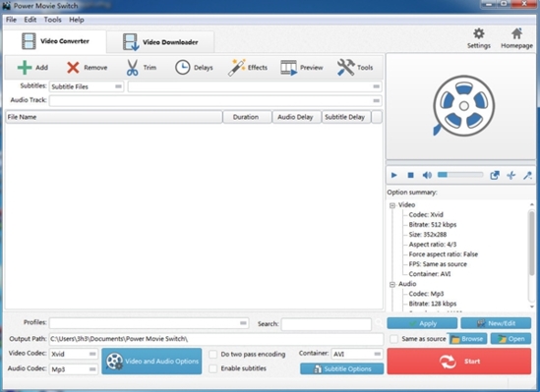540x392 pixels.
Task: Open the Subtitle Files dropdown
Action: click(87, 86)
